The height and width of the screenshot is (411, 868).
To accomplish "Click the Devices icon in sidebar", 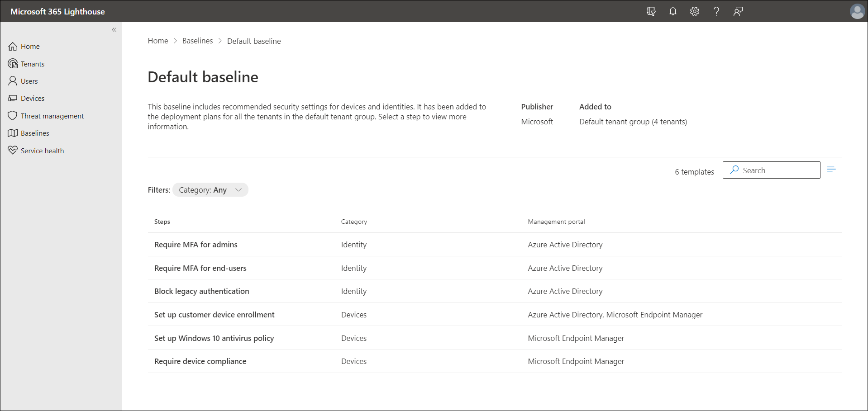I will [13, 98].
